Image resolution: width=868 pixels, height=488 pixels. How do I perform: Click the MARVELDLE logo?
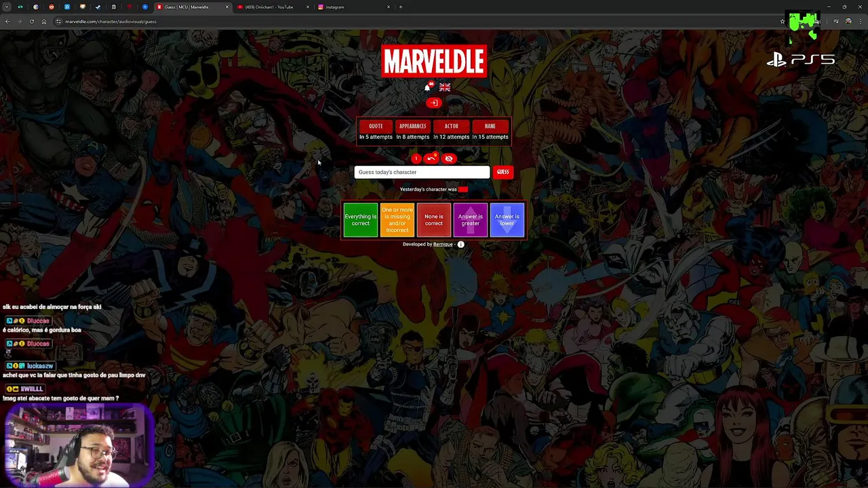434,62
